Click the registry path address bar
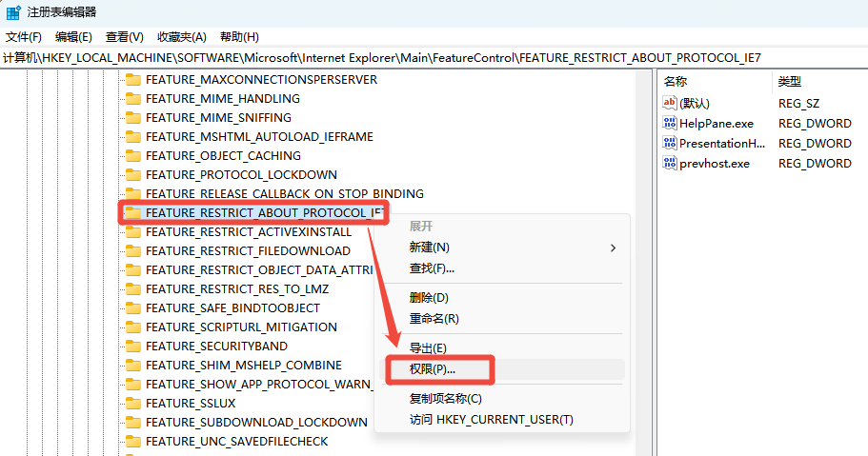This screenshot has width=868, height=456. [434, 57]
